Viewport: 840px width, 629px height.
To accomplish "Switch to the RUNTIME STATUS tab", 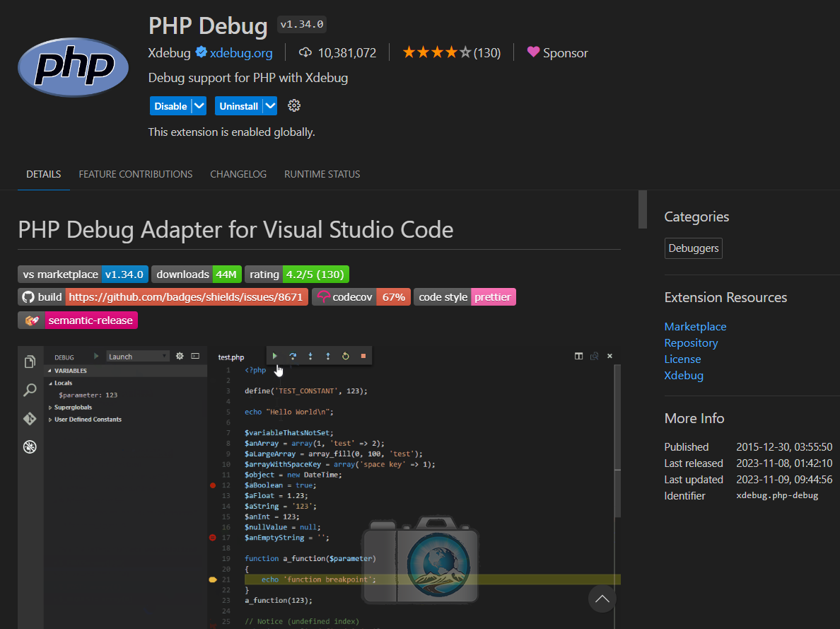I will (322, 174).
